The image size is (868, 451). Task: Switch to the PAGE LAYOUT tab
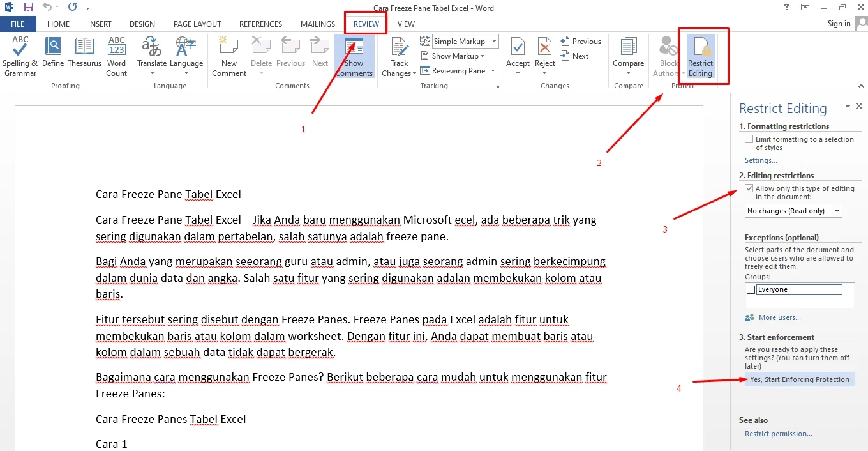pyautogui.click(x=197, y=24)
